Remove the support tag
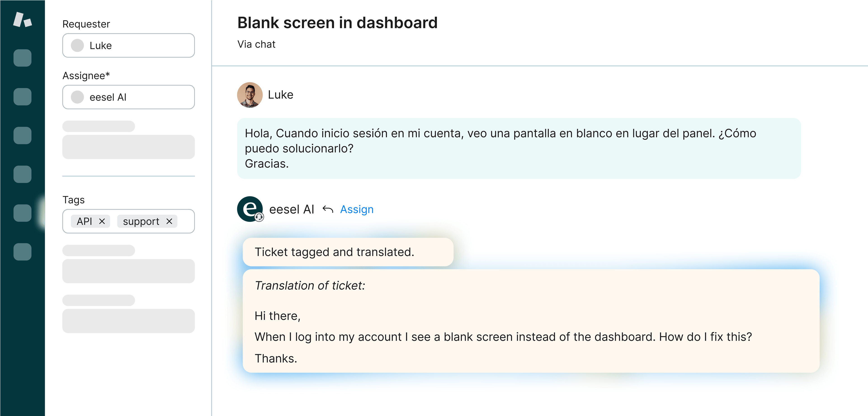Viewport: 868px width, 416px height. (169, 221)
